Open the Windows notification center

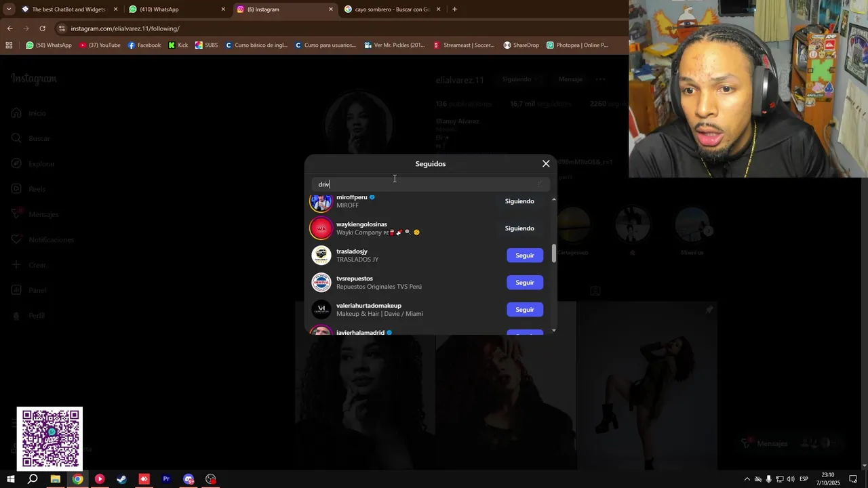click(853, 479)
